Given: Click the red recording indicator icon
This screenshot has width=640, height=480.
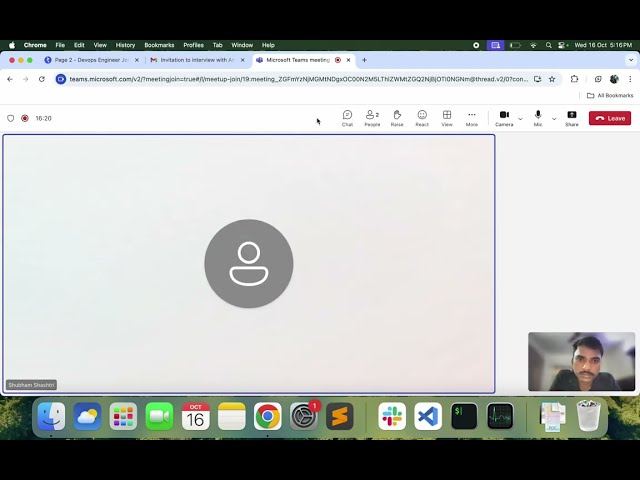Looking at the screenshot, I should 25,118.
